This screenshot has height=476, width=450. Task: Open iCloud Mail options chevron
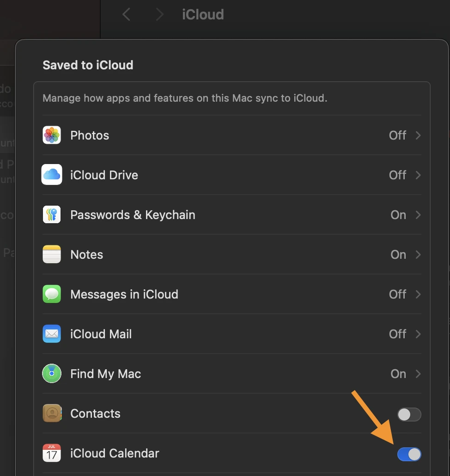418,334
